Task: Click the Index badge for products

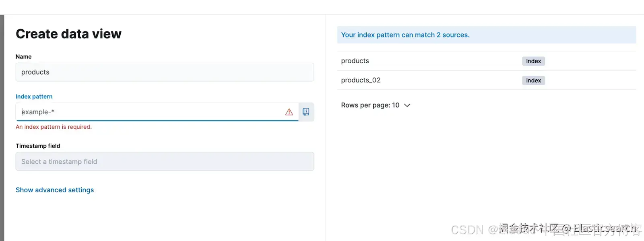Action: (x=533, y=61)
